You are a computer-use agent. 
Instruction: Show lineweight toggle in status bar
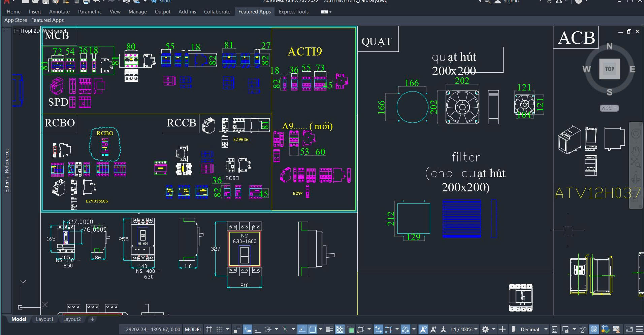pyautogui.click(x=329, y=329)
